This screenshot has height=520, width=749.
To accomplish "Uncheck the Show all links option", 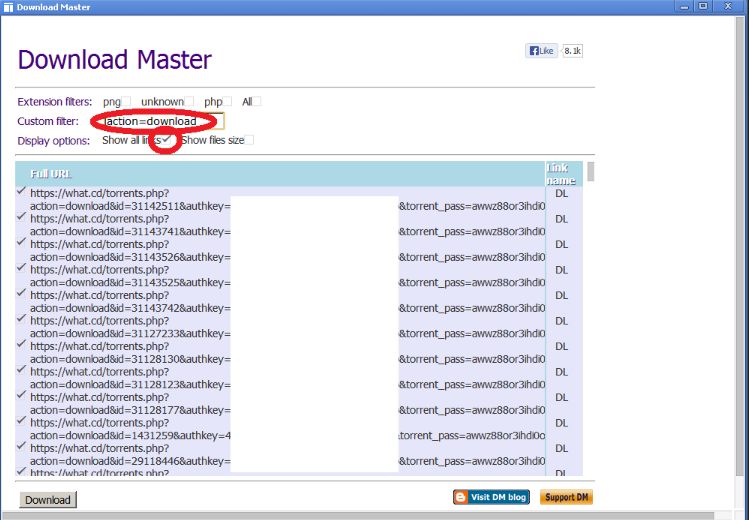I will [166, 140].
